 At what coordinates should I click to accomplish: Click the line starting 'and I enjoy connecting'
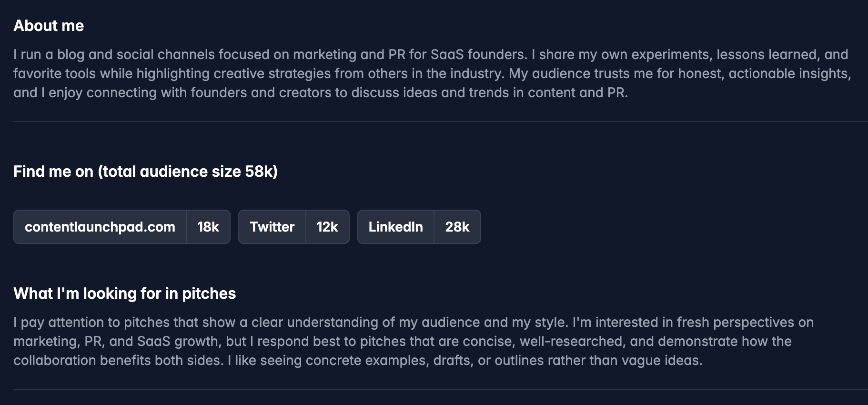[x=320, y=92]
